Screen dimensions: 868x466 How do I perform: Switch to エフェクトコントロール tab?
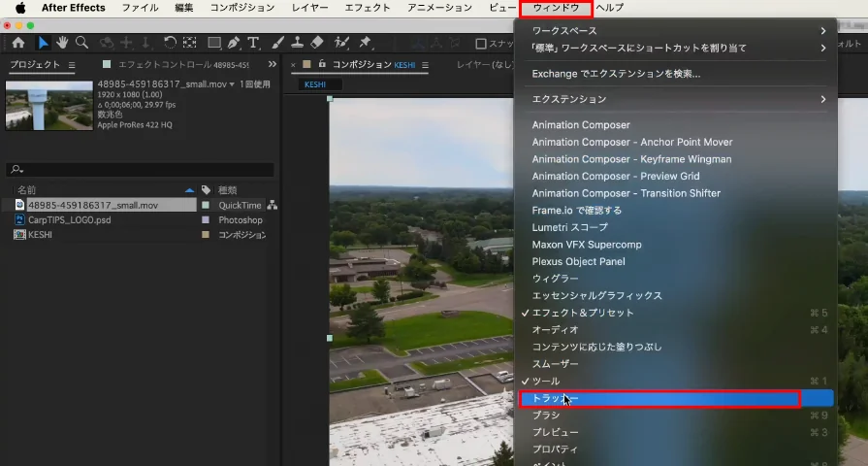[183, 65]
